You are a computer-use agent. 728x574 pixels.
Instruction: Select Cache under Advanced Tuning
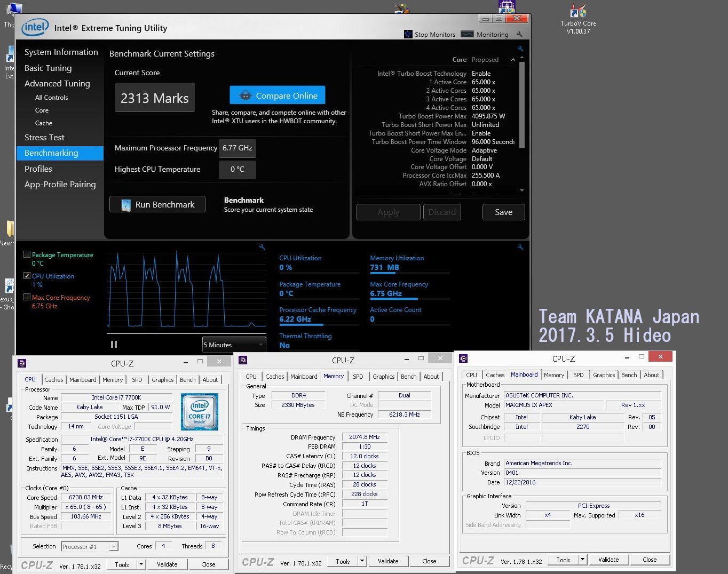tap(44, 123)
